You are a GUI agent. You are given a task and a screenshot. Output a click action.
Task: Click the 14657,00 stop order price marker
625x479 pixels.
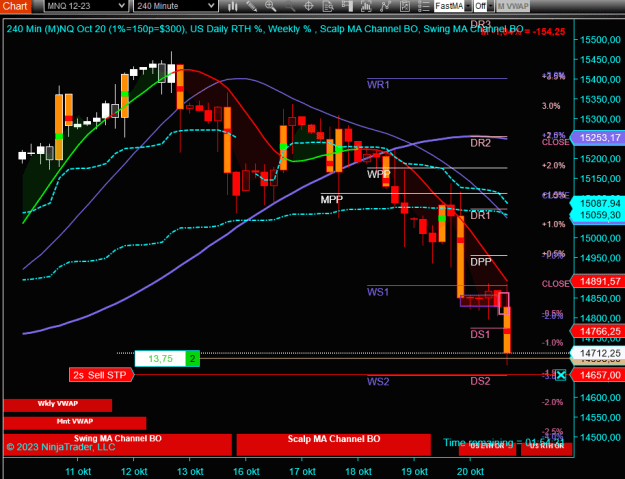pos(599,375)
